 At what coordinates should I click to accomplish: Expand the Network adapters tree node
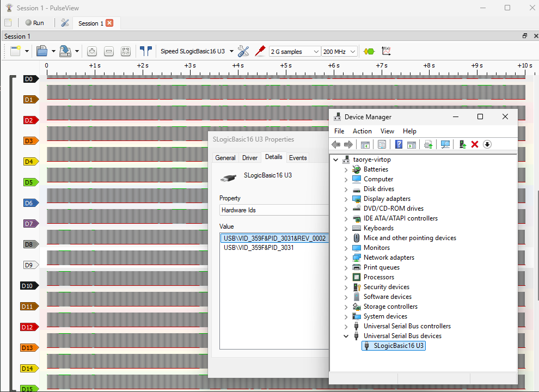coord(346,258)
